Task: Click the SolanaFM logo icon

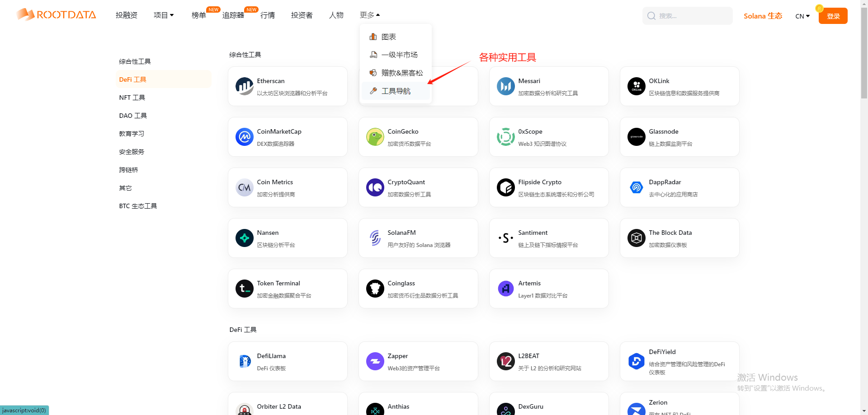Action: point(375,238)
